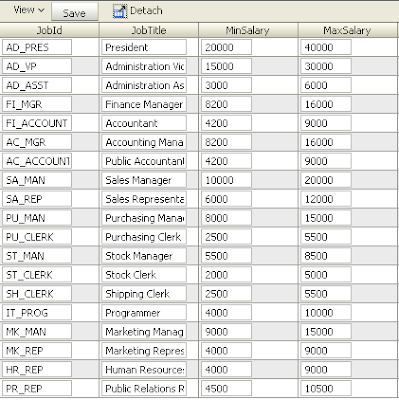The width and height of the screenshot is (399, 400).
Task: Edit MinSalary 3000 field
Action: click(x=226, y=85)
